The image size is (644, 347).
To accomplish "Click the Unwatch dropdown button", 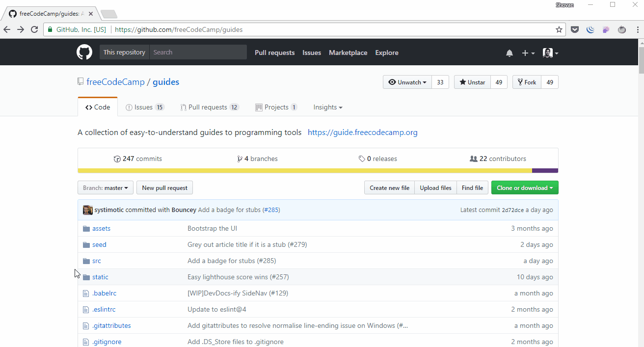I will [407, 82].
